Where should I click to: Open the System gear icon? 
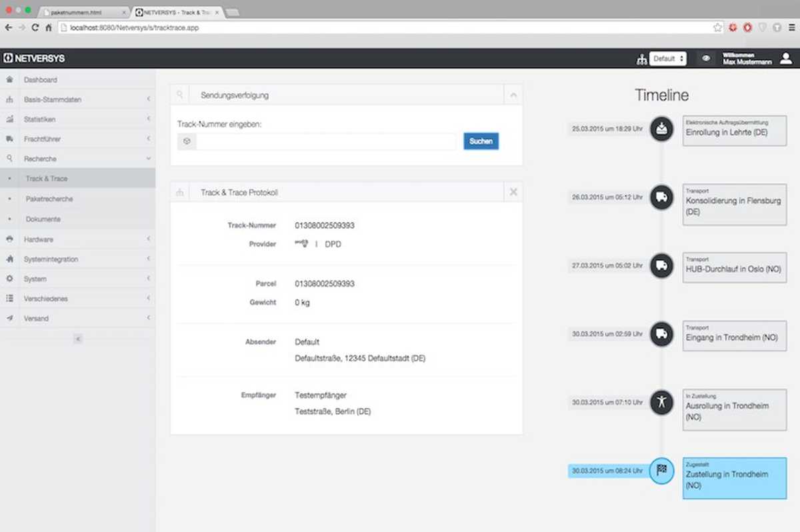pos(9,279)
